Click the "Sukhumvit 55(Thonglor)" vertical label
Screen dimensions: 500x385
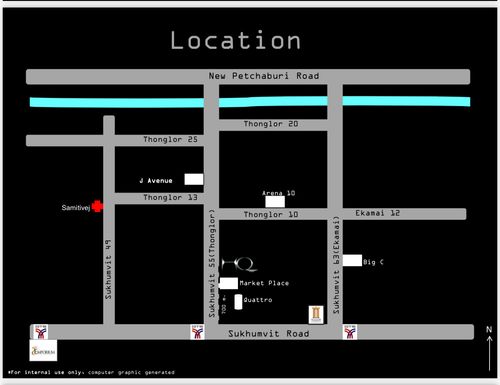pyautogui.click(x=212, y=263)
